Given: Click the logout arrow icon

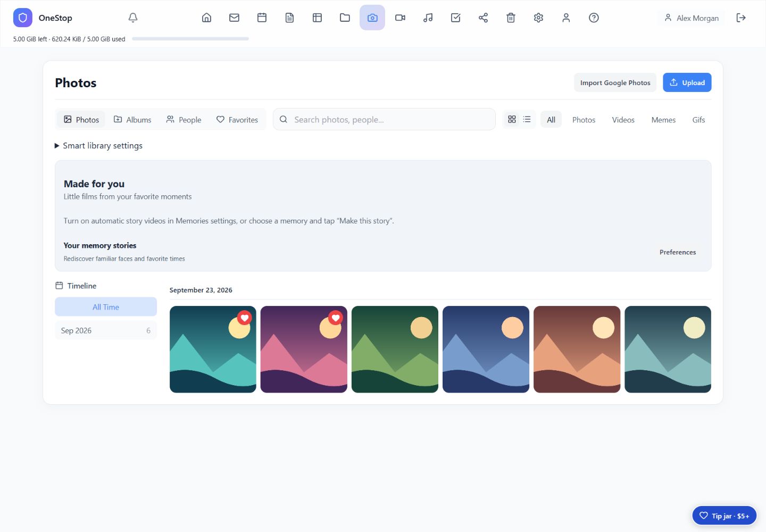Looking at the screenshot, I should coord(741,18).
